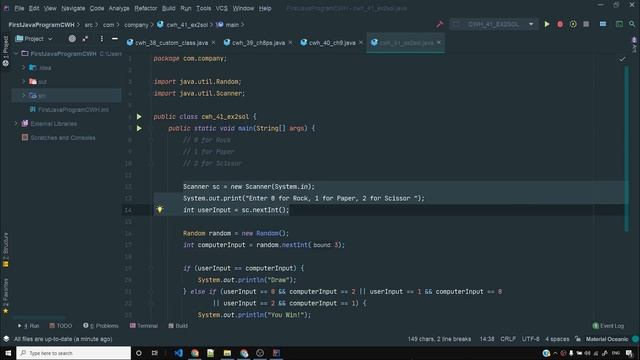Select Scratches and Consoles
The image size is (640, 360).
pos(63,138)
